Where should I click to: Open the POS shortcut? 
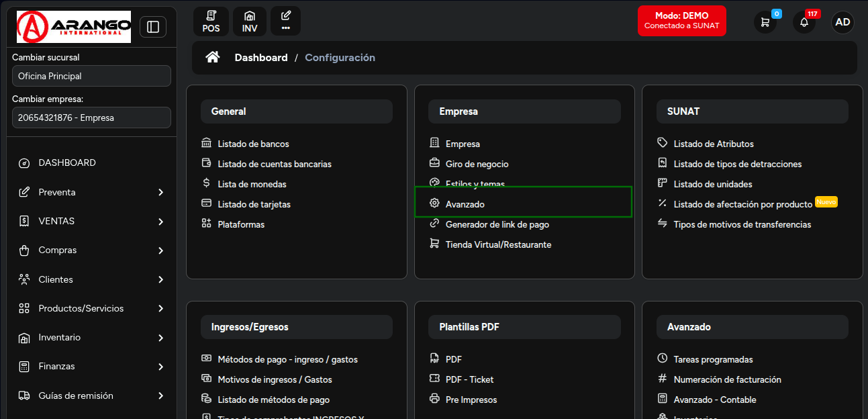[211, 21]
